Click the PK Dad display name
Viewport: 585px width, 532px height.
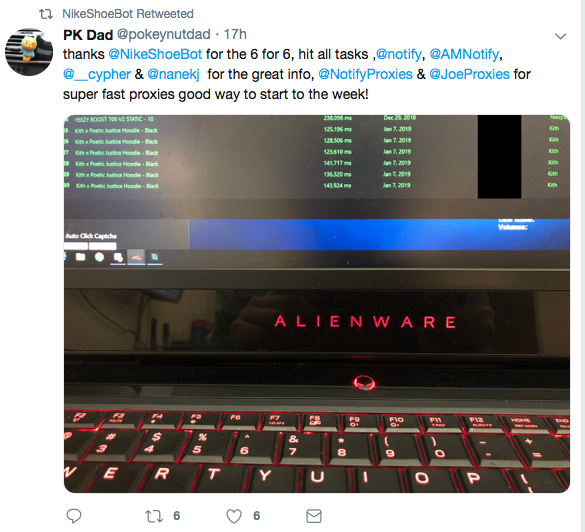coord(88,35)
